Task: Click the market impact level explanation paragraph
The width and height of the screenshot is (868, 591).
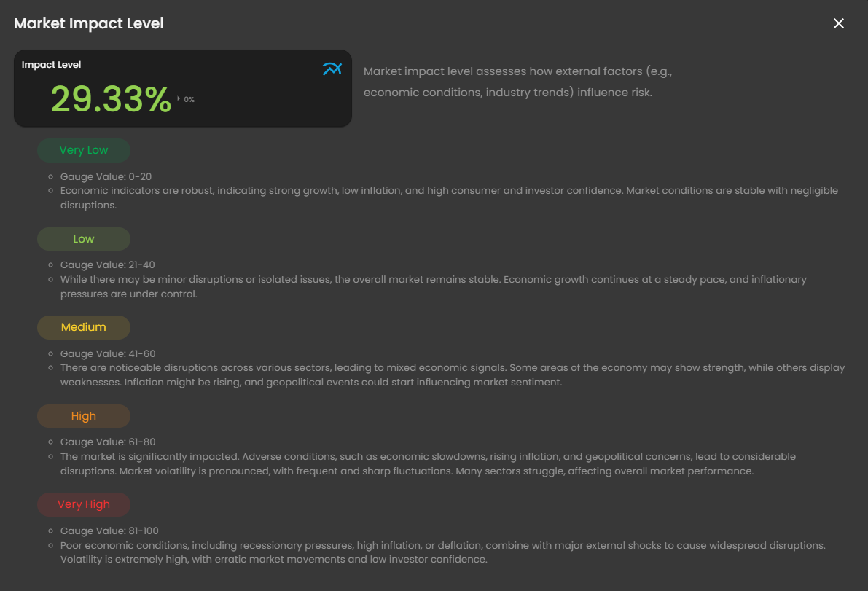Action: click(517, 82)
